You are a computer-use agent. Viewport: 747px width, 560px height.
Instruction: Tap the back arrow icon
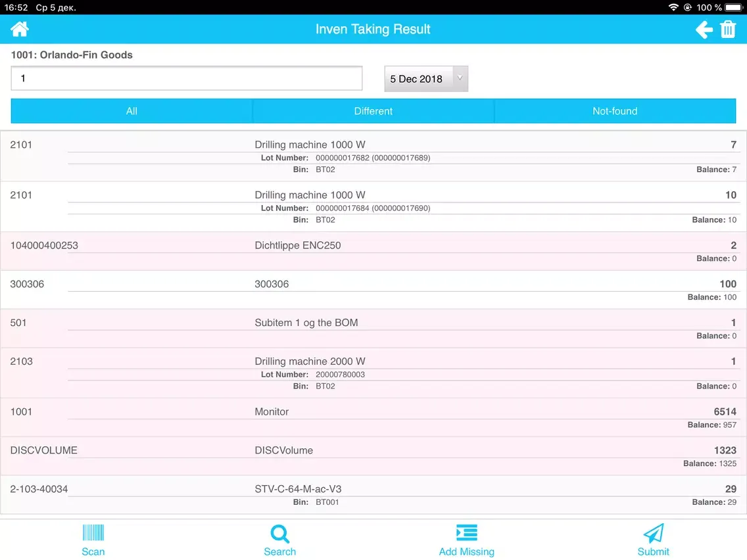click(704, 30)
